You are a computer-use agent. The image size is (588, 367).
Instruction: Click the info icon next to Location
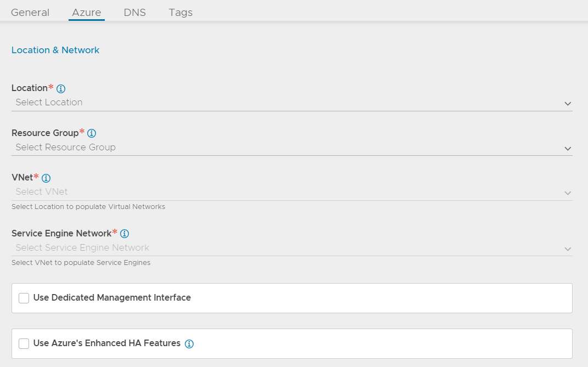click(61, 89)
